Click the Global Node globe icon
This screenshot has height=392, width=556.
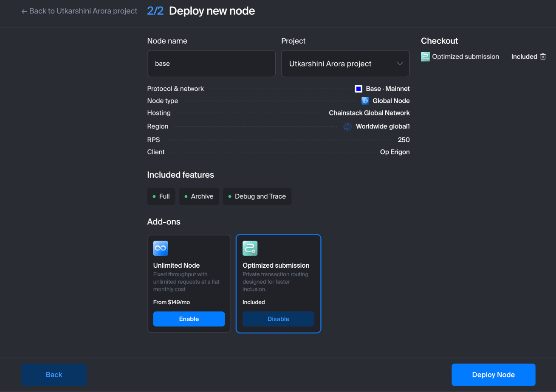pyautogui.click(x=365, y=101)
